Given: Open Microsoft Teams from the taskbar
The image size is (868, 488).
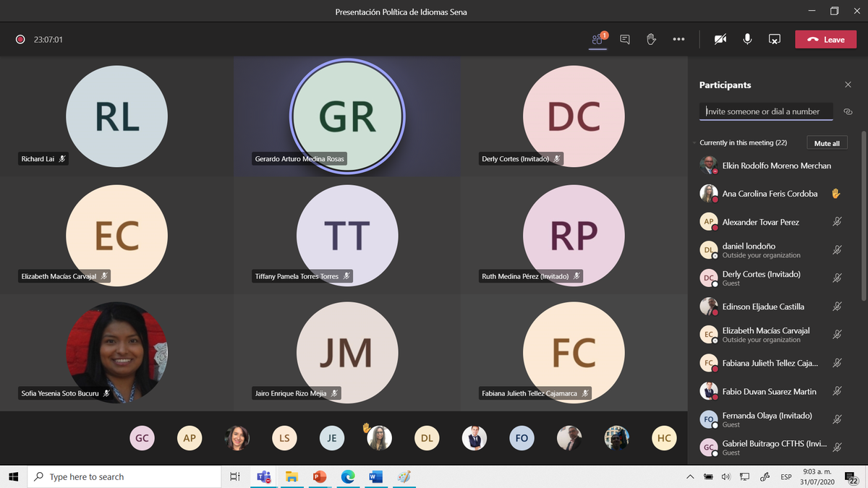Looking at the screenshot, I should (x=263, y=476).
